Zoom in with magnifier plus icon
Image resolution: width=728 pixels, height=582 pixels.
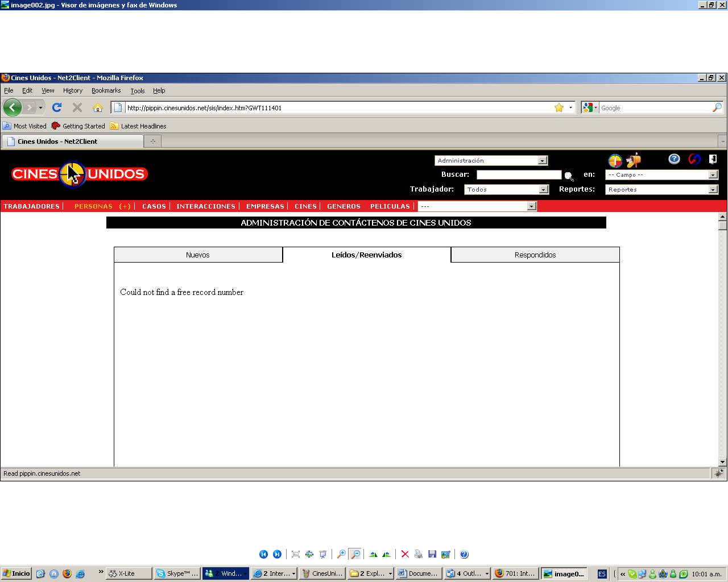tap(341, 554)
